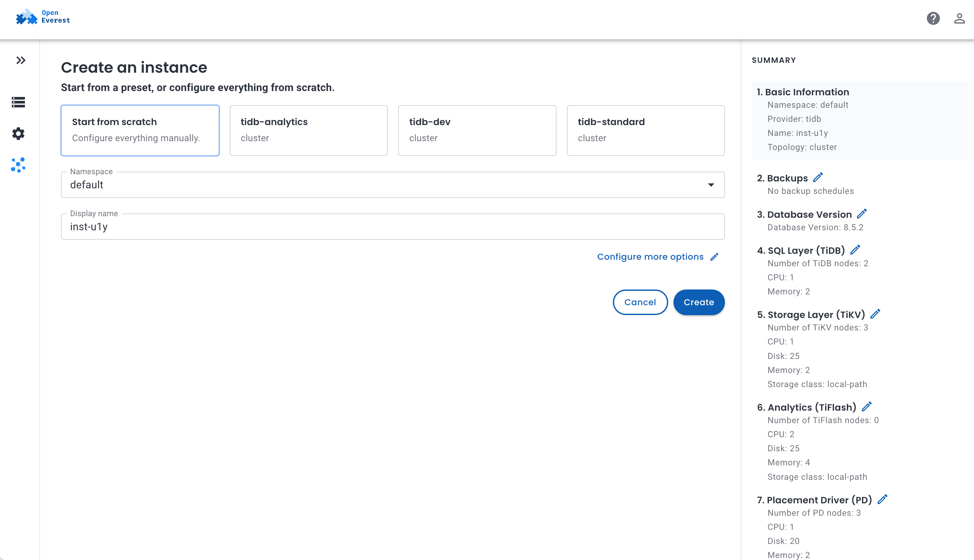Open the settings gear sidebar icon
Image resolution: width=974 pixels, height=560 pixels.
[18, 134]
